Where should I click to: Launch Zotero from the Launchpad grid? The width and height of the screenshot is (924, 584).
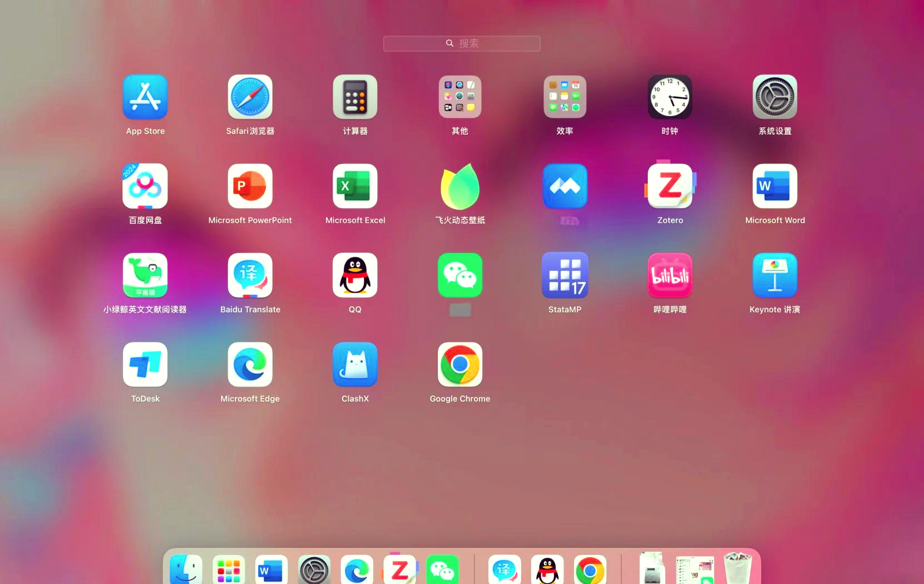(670, 186)
